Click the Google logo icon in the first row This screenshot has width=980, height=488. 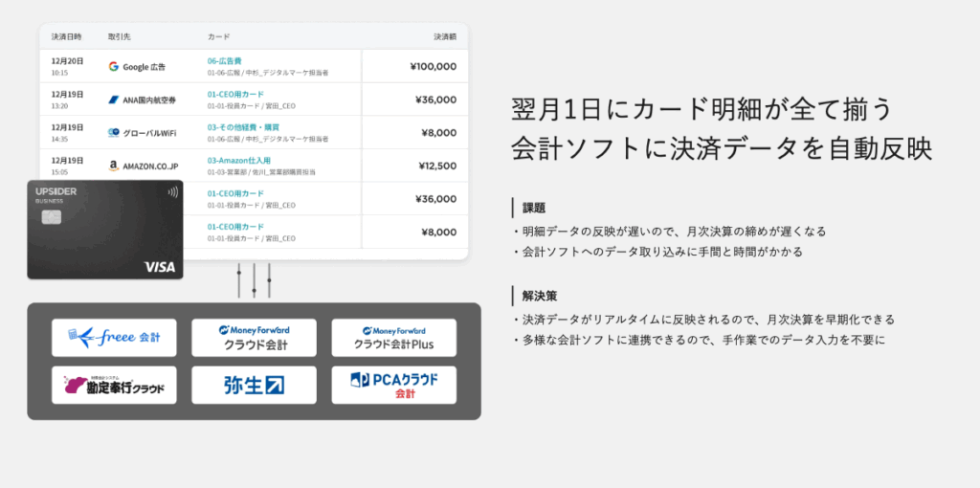pyautogui.click(x=114, y=67)
